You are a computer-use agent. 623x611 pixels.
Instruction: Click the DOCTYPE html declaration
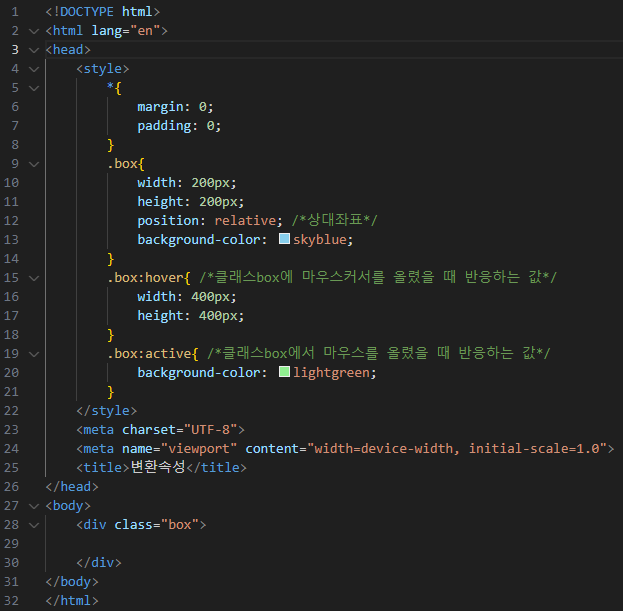point(103,12)
